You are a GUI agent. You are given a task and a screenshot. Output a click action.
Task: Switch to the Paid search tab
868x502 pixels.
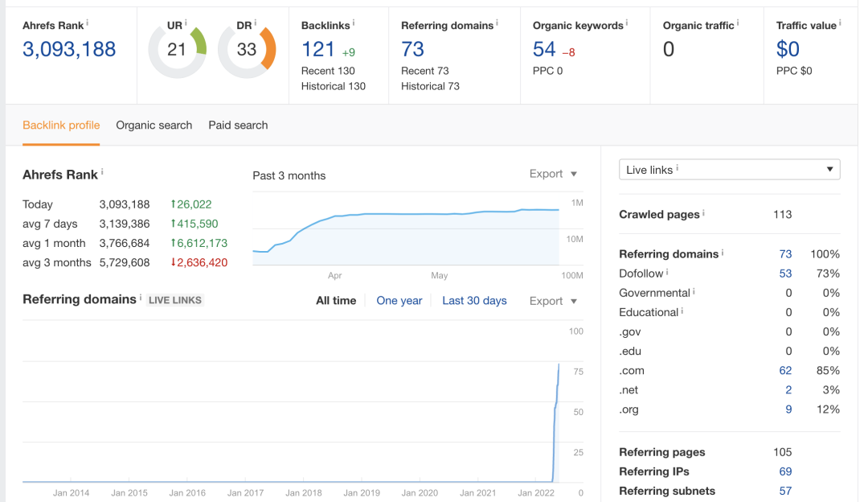pos(238,125)
